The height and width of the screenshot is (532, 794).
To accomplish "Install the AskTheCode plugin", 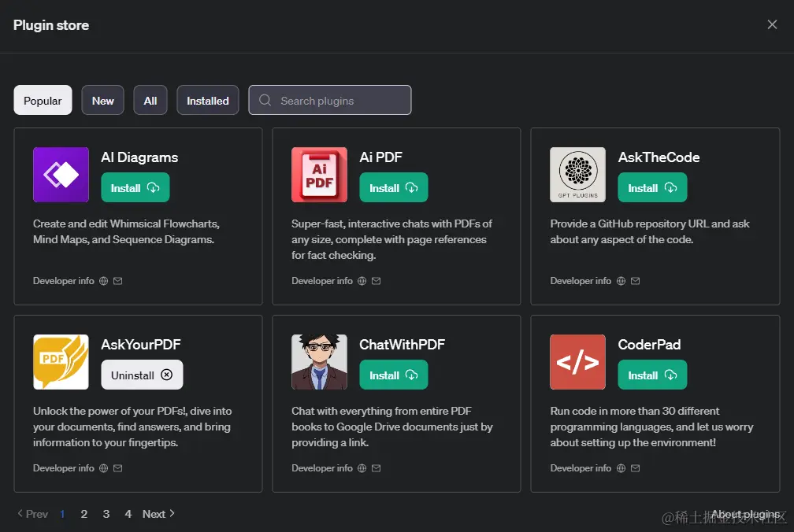I will (652, 187).
